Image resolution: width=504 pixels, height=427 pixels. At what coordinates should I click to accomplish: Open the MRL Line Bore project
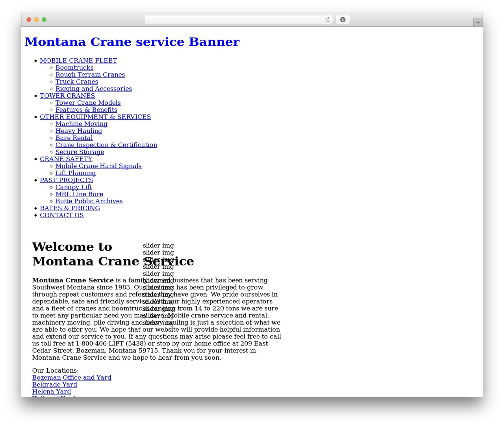coord(80,195)
